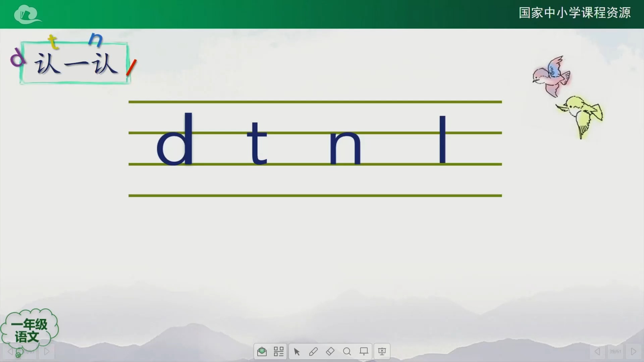
Task: Click page counter 39/61
Action: [x=615, y=351]
